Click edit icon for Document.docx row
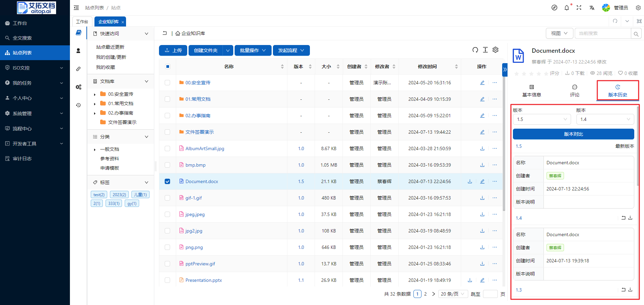Screen dimensions: 644x305 tap(482, 181)
